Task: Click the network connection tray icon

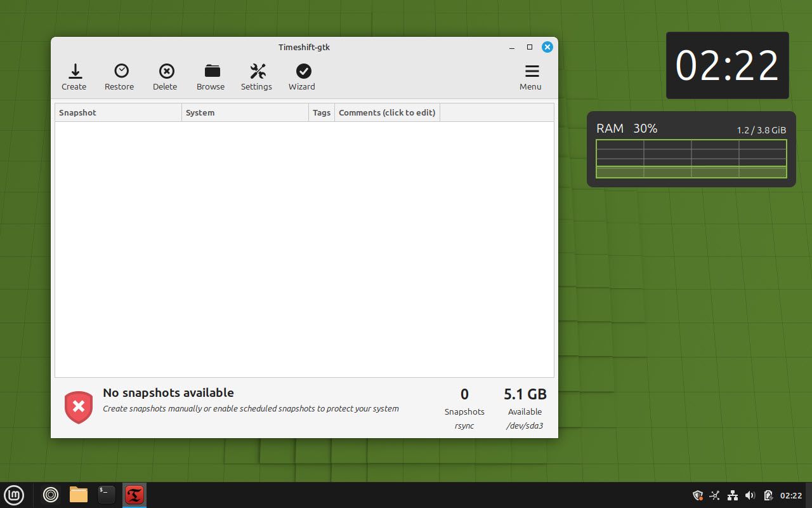Action: (733, 495)
